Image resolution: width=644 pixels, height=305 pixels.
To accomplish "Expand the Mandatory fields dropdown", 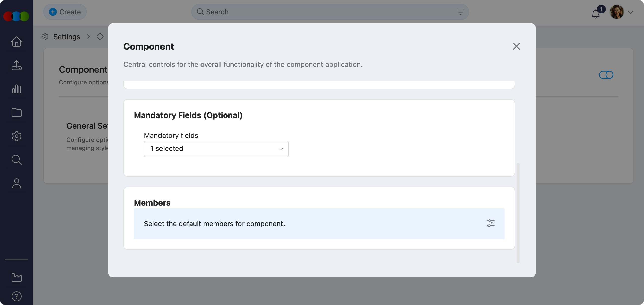I will (216, 149).
